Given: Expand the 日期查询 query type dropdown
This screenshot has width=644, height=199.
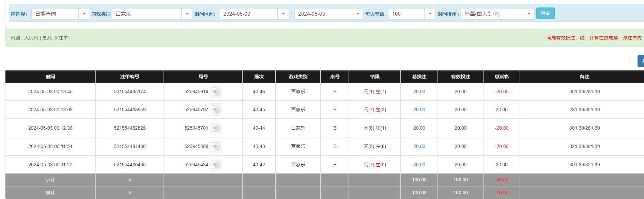Looking at the screenshot, I should click(60, 14).
